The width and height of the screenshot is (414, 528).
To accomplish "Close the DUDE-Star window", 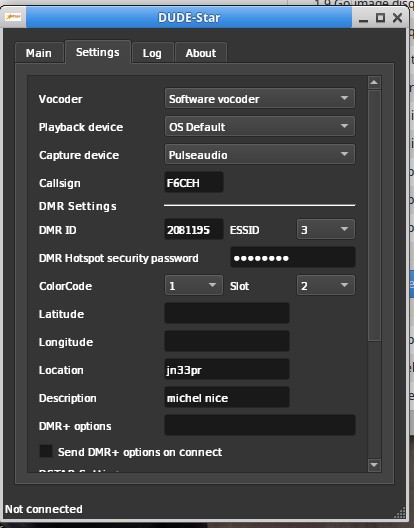I will coord(398,18).
